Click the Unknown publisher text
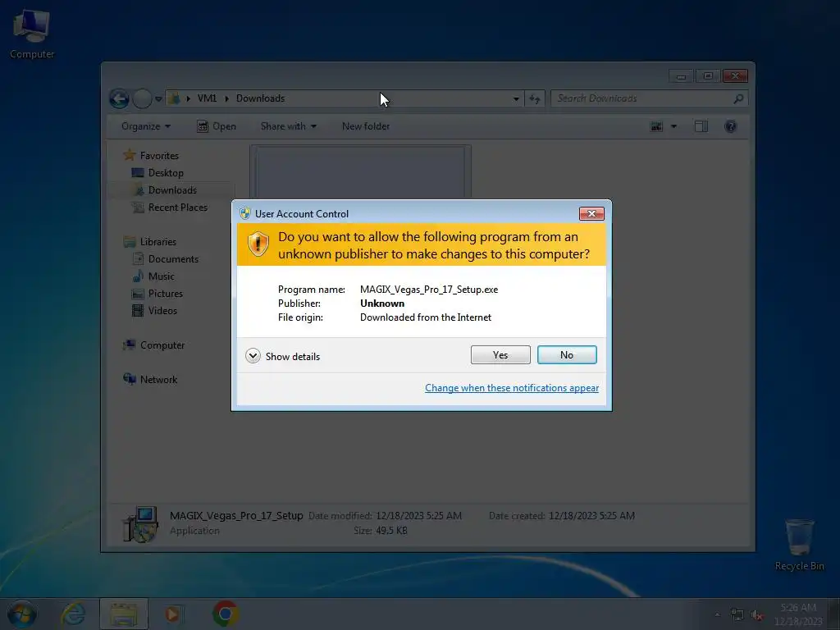This screenshot has height=630, width=840. coord(382,304)
